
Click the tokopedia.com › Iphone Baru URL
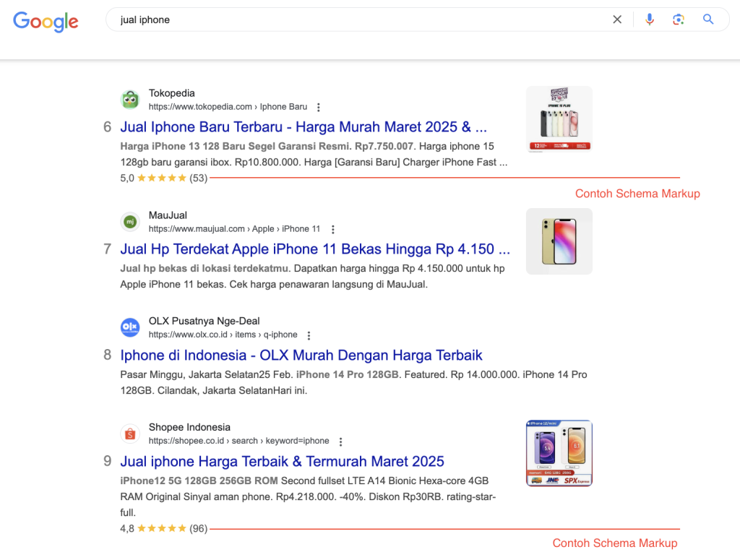(228, 107)
